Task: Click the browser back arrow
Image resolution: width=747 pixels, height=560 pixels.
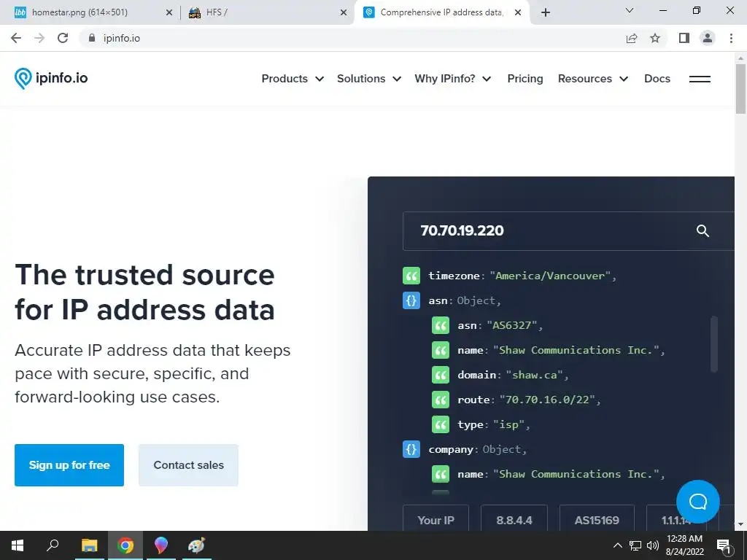Action: [16, 38]
